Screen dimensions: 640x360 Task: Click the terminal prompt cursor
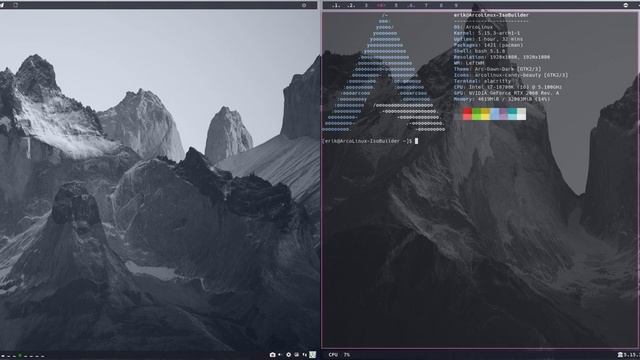click(416, 141)
